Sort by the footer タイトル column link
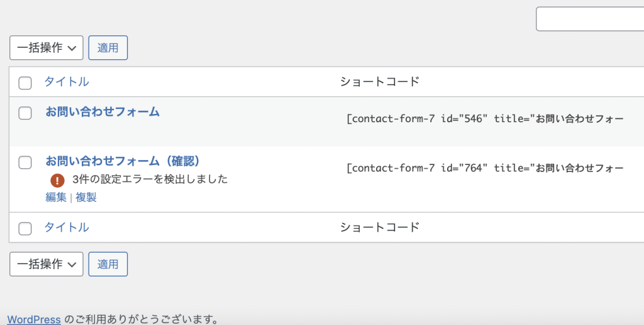Screen dimensions: 644x325 click(67, 227)
